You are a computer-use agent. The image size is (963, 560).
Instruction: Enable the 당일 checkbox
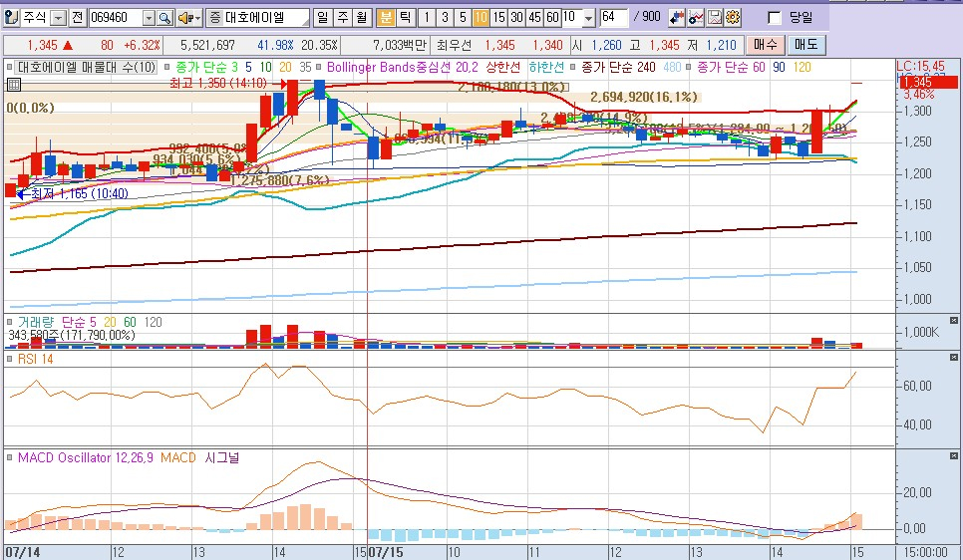pyautogui.click(x=775, y=18)
